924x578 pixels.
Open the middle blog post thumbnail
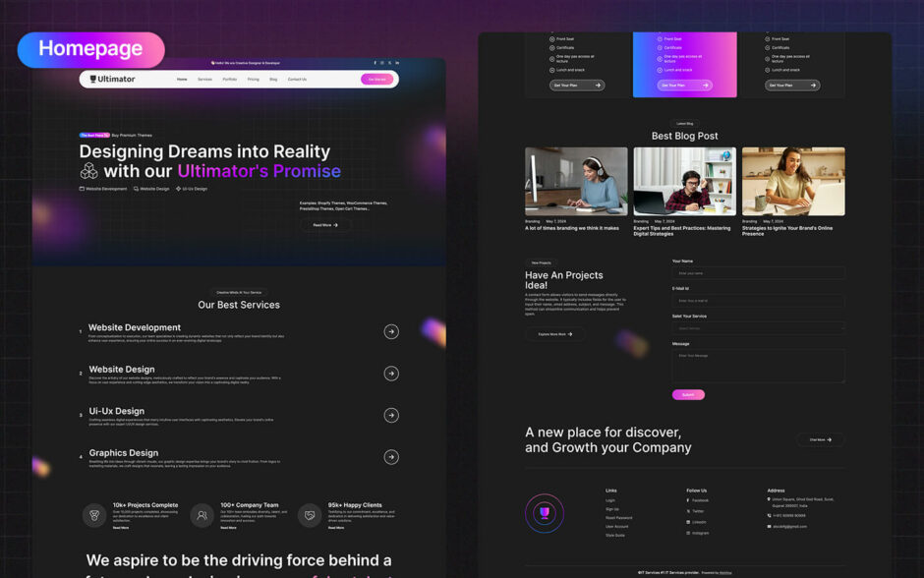click(684, 182)
